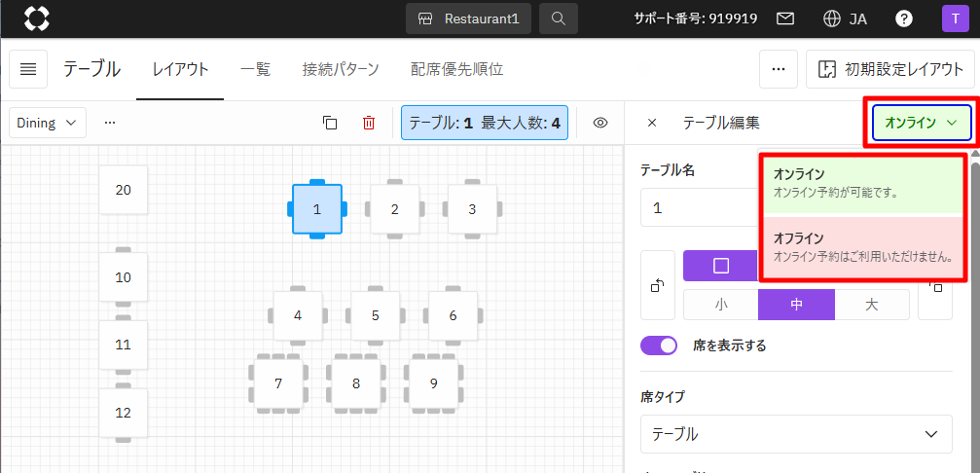This screenshot has height=473, width=980.
Task: Select table 5 on the layout
Action: 375,315
